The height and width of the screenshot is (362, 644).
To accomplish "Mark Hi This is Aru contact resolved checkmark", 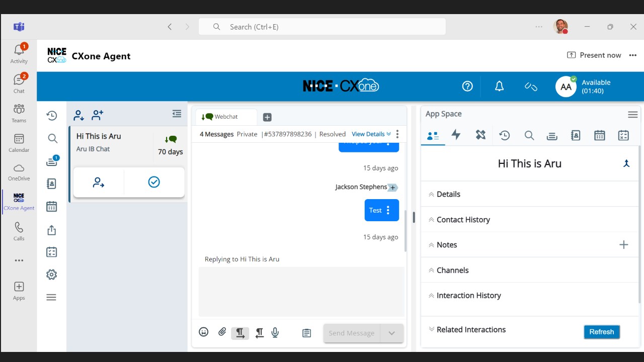I will click(154, 182).
